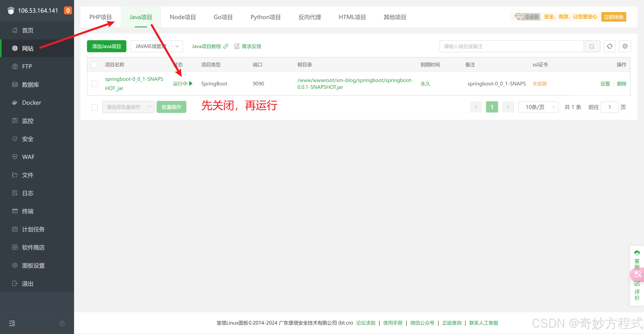Open the 计划任务 scheduled tasks item

coord(37,229)
